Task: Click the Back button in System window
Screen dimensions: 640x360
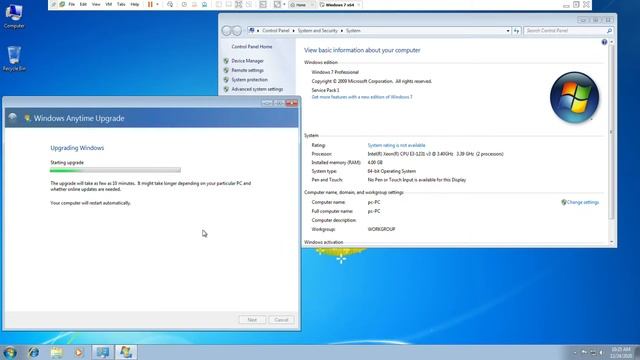Action: point(227,31)
